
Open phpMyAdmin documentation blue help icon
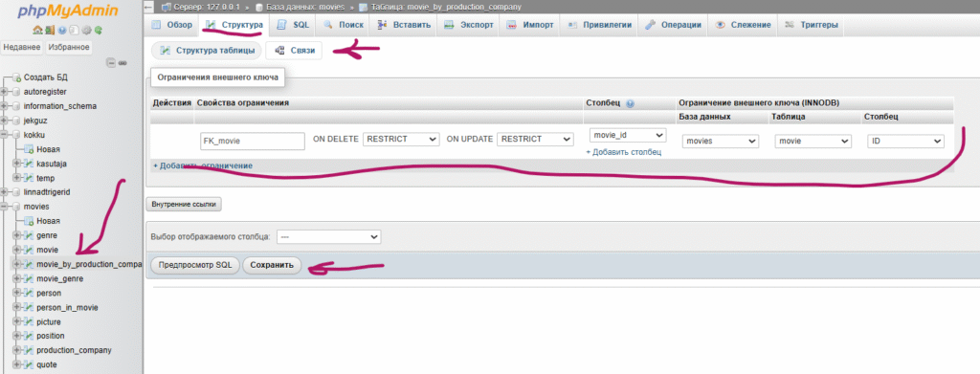point(62,30)
